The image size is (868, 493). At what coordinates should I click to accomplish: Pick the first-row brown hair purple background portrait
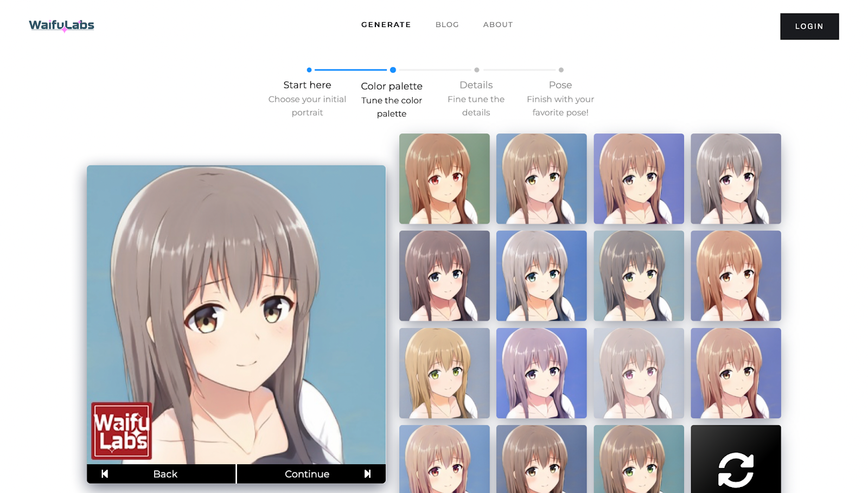[639, 178]
